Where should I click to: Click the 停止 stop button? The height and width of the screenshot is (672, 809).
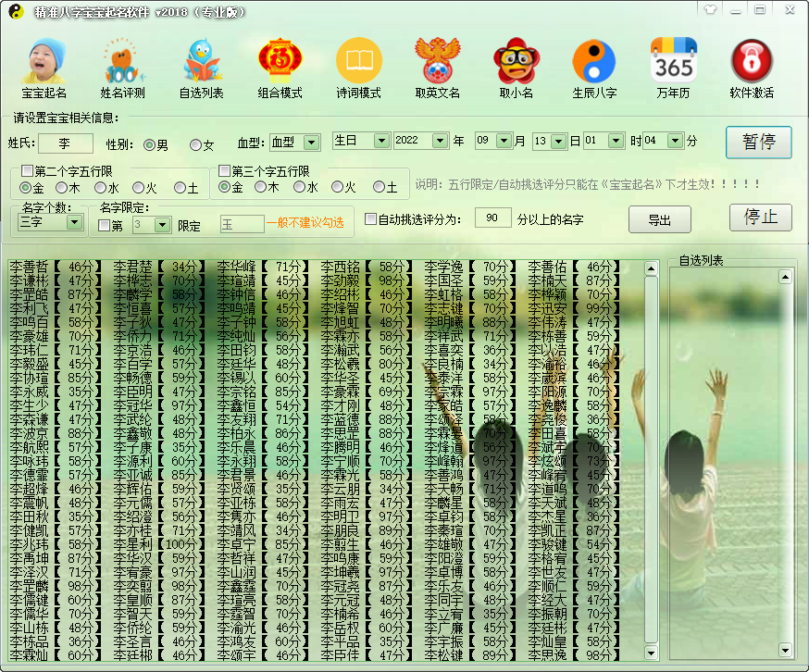(x=761, y=218)
